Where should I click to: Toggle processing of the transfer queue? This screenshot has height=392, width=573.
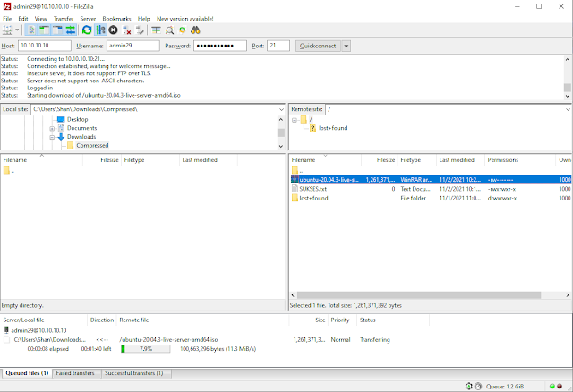(x=100, y=30)
